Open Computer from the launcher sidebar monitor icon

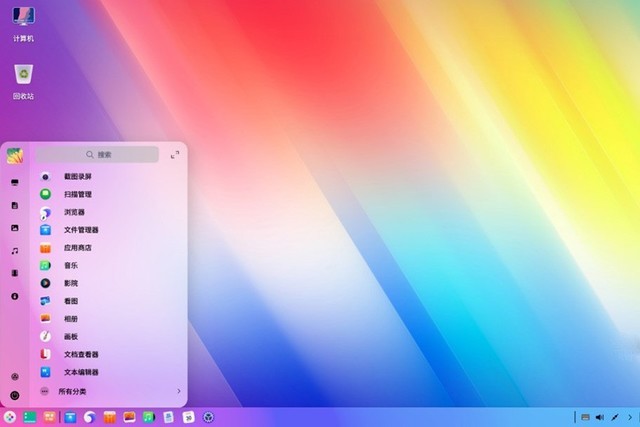tap(15, 182)
